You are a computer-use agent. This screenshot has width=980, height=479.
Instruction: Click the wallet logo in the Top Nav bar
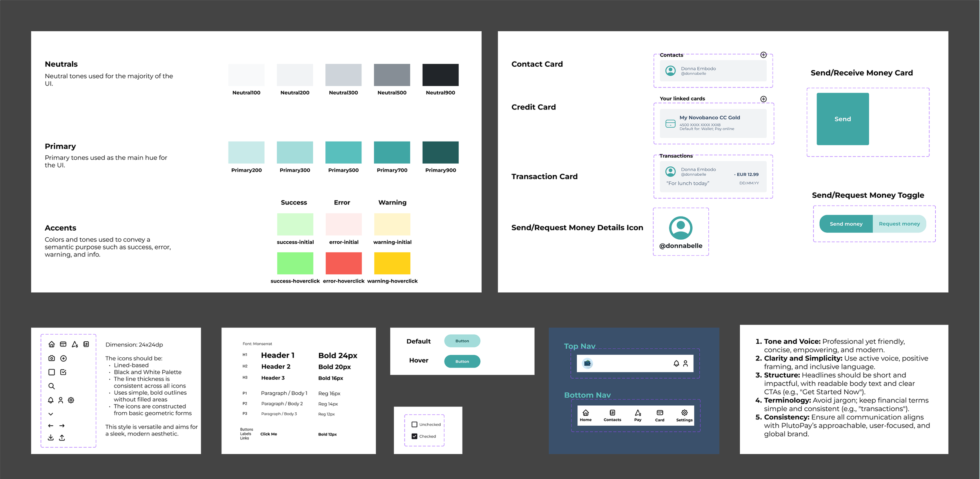(x=587, y=363)
